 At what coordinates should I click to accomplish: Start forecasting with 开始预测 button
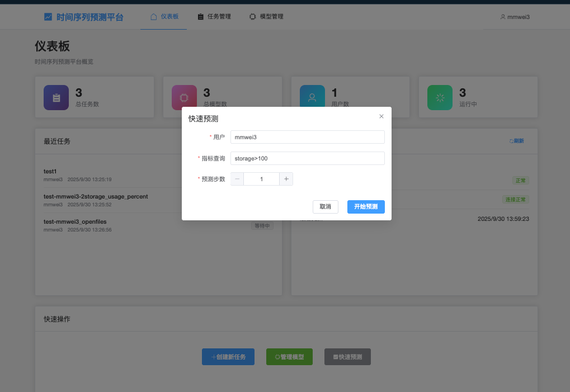[x=366, y=207]
